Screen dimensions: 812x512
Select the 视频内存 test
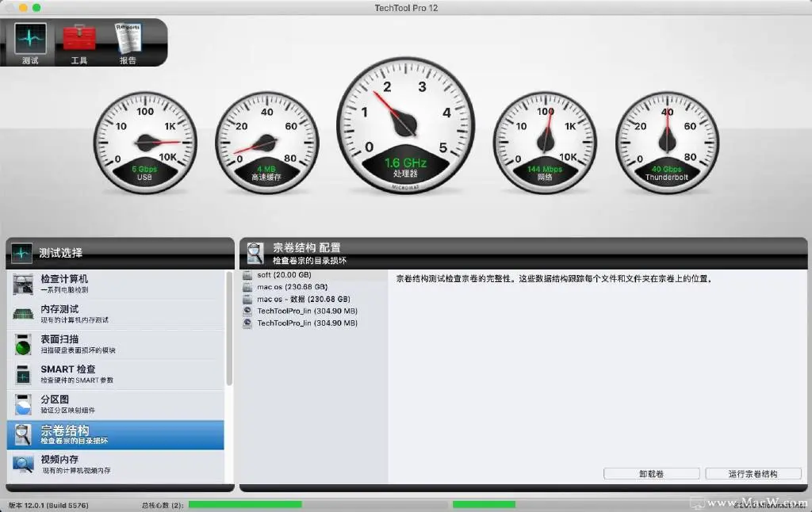(116, 464)
